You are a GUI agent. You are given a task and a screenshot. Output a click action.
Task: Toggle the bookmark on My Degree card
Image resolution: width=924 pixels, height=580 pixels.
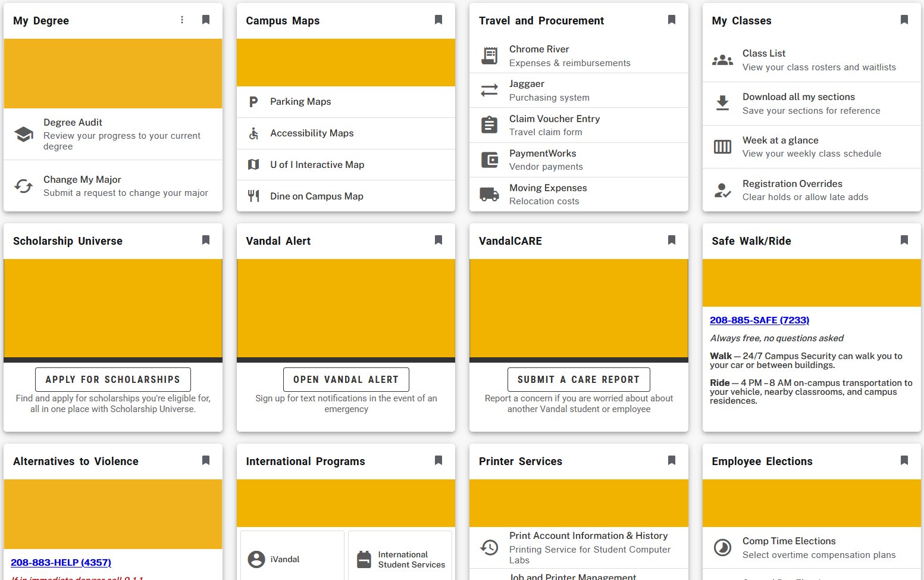[206, 20]
